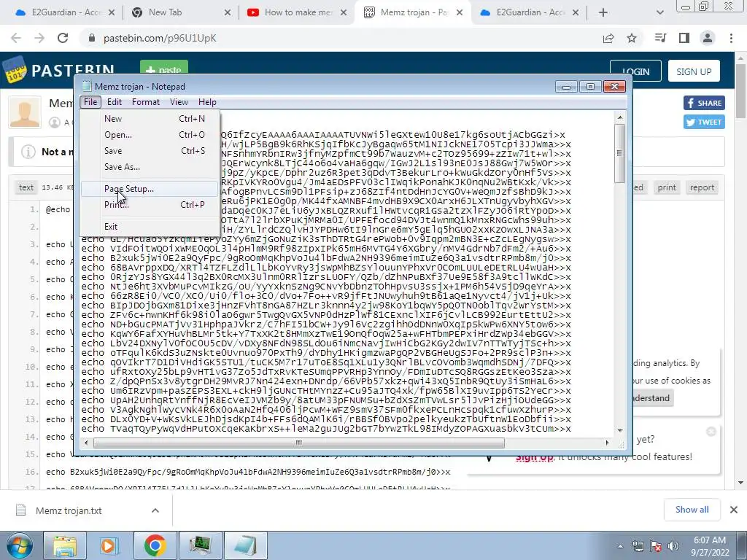Open Notepad's Edit menu

coord(115,102)
